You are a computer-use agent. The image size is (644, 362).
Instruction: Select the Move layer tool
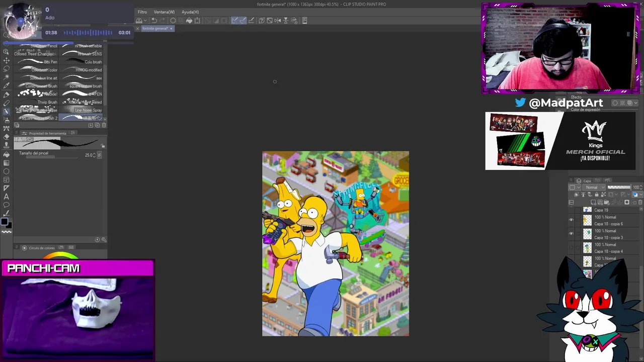[x=6, y=60]
